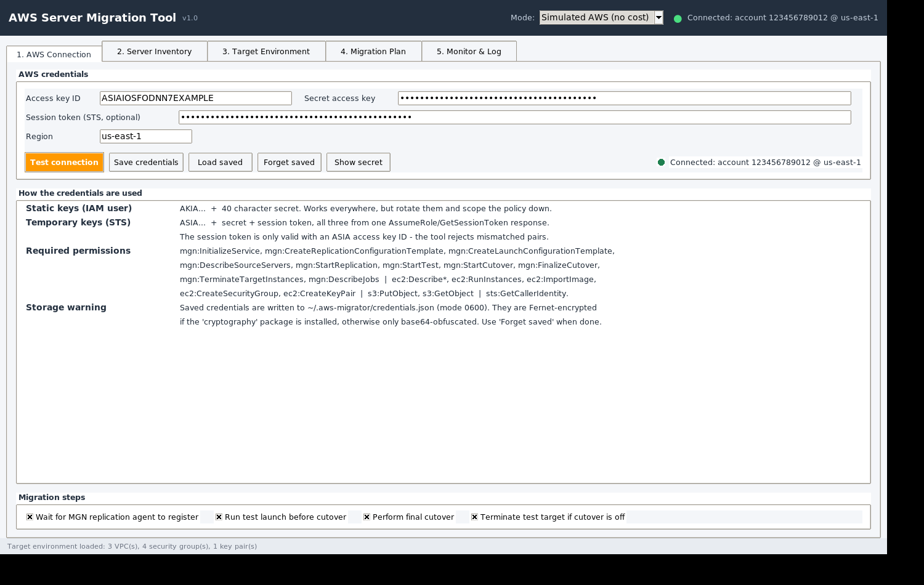Click the 'Required permissions' heading
924x585 pixels.
pos(78,251)
